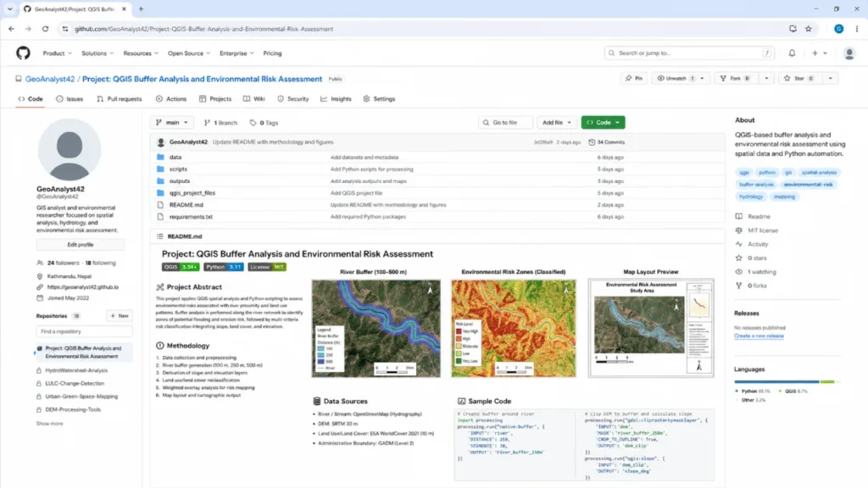This screenshot has width=868, height=488.
Task: Open the green Code dropdown
Action: [x=603, y=123]
